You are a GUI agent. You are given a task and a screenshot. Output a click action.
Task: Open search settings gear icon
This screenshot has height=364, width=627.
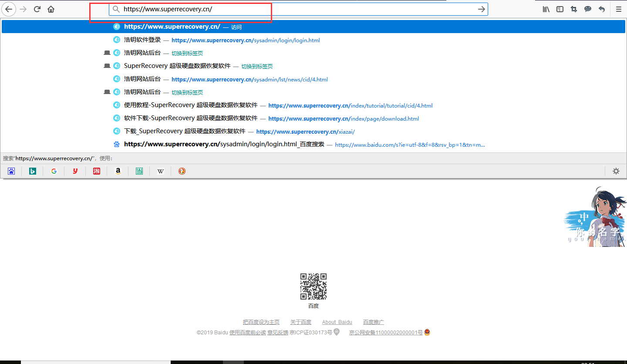click(616, 171)
